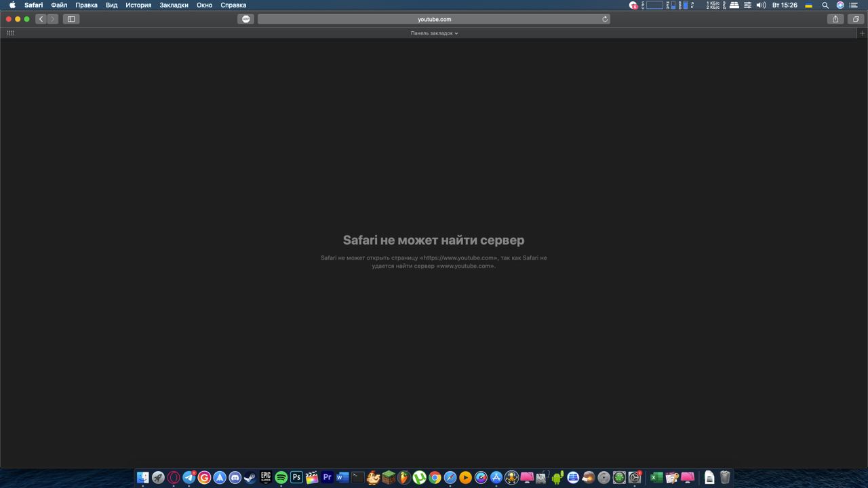The width and height of the screenshot is (868, 488).
Task: Click the clock Вт 15:26
Action: (x=785, y=5)
